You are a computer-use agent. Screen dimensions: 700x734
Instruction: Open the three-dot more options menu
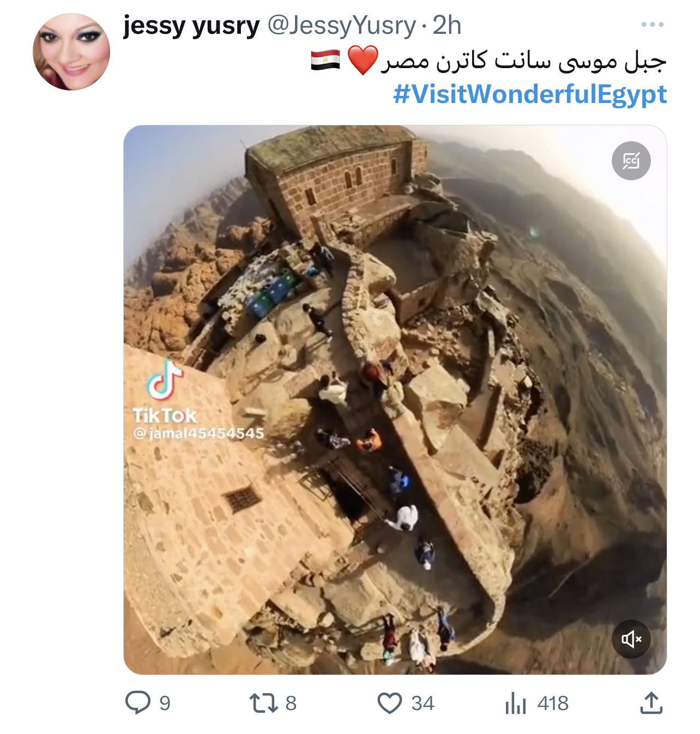tap(653, 25)
